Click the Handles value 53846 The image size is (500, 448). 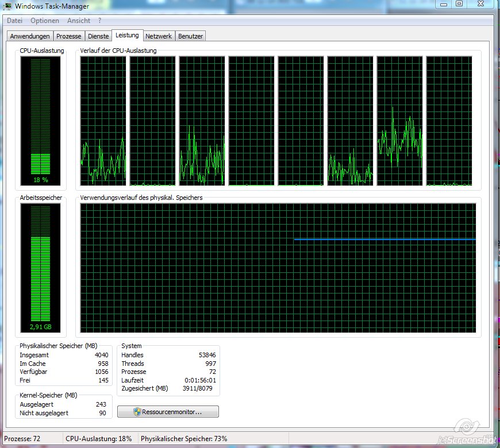pos(207,355)
